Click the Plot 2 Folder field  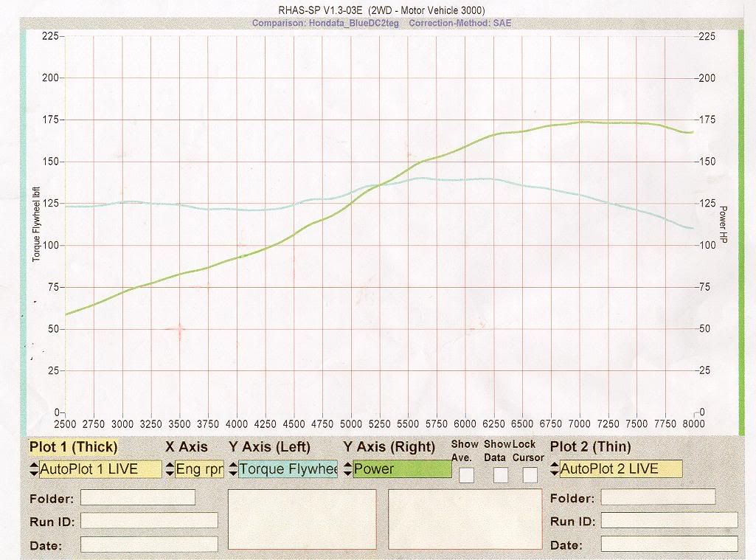pos(658,497)
